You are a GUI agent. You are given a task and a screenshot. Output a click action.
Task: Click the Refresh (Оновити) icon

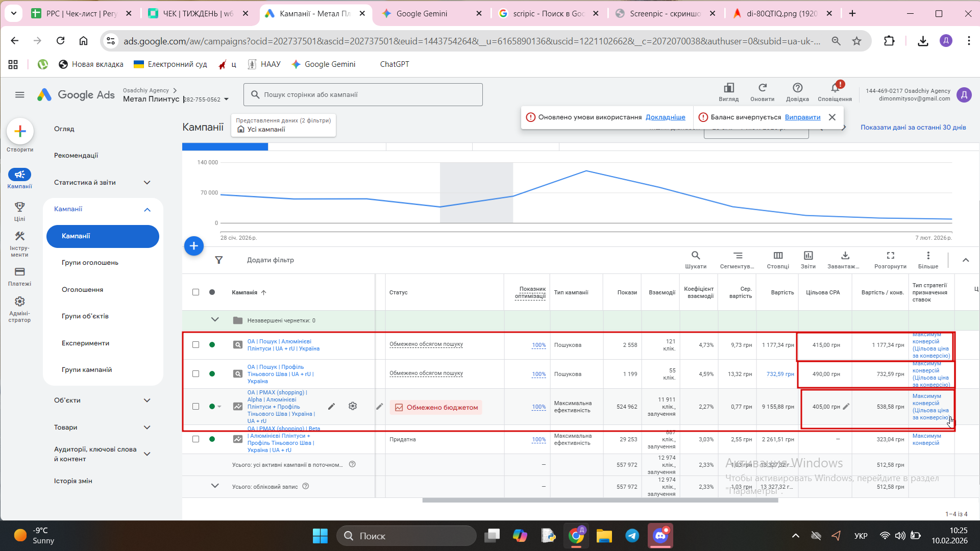pos(762,88)
